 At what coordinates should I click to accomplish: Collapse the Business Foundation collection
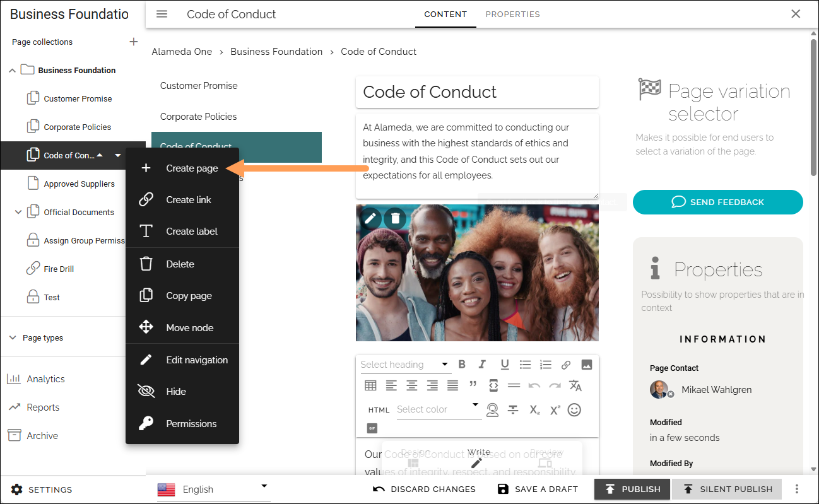(x=12, y=71)
